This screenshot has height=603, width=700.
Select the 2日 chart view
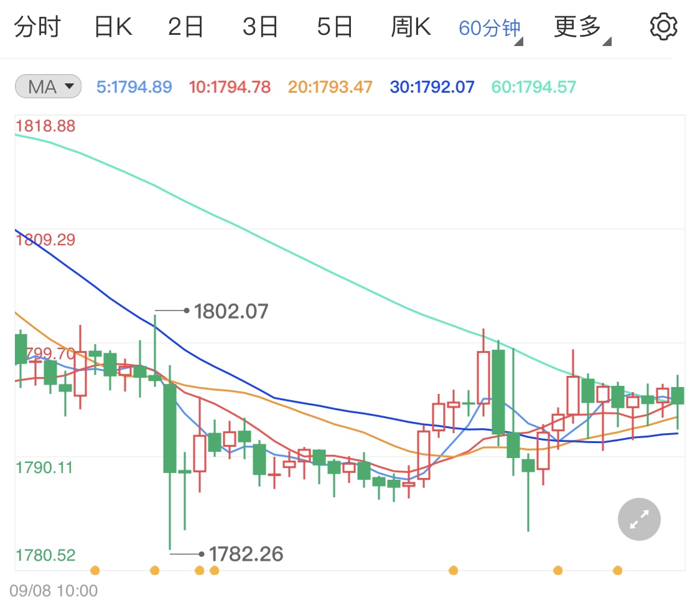tap(184, 26)
